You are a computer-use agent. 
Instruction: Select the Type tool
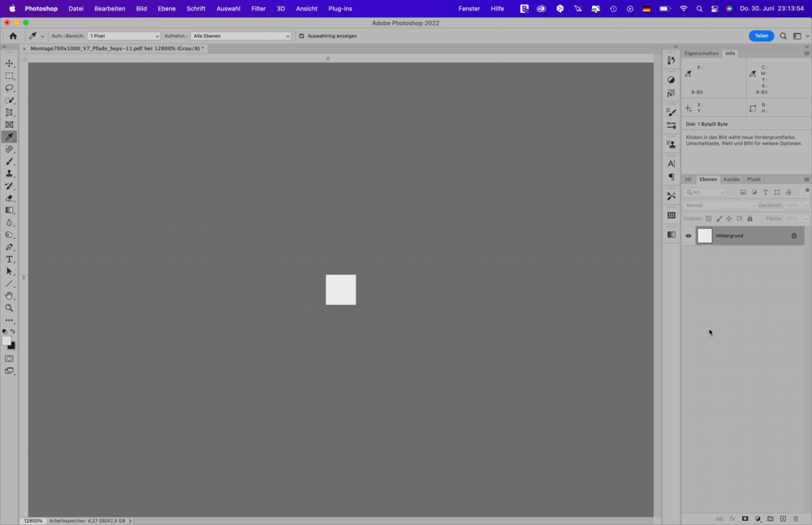9,259
